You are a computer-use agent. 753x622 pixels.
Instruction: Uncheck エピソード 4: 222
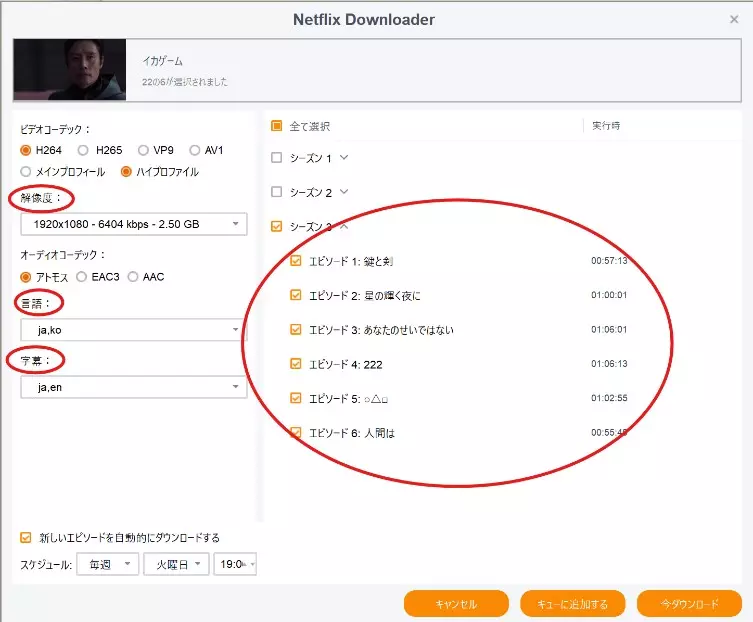pyautogui.click(x=296, y=364)
